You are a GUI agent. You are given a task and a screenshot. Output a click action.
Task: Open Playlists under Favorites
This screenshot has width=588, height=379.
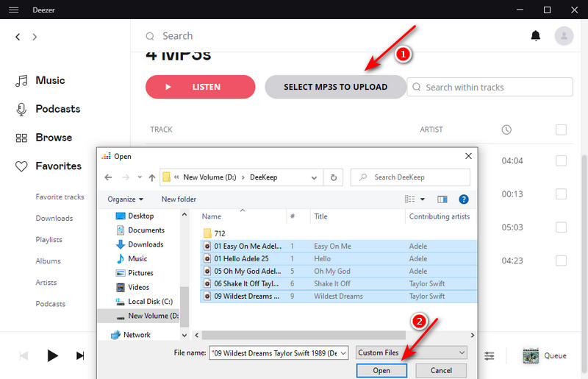coord(49,240)
